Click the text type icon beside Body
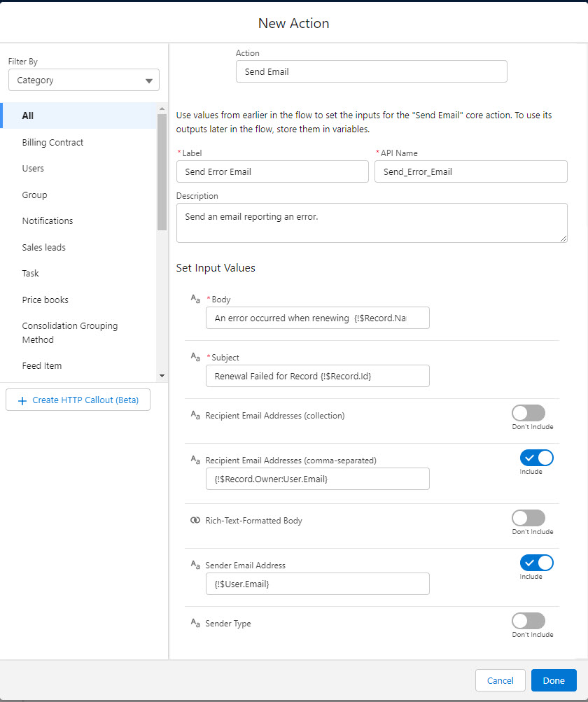Image resolution: width=588 pixels, height=702 pixels. point(195,299)
